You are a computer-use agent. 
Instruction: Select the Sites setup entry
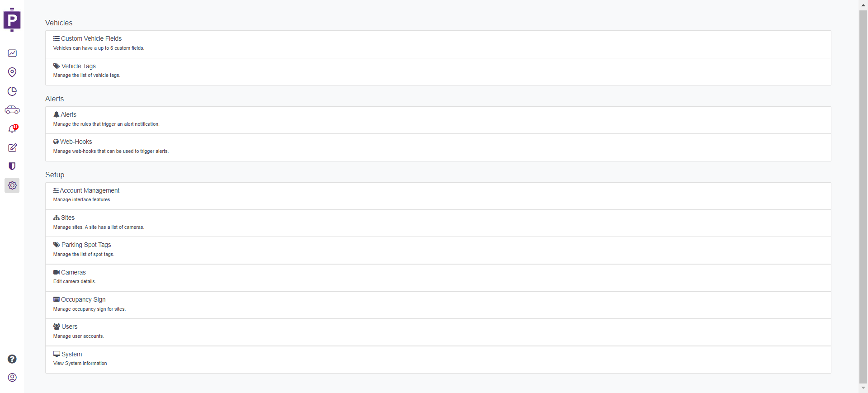[x=68, y=218]
